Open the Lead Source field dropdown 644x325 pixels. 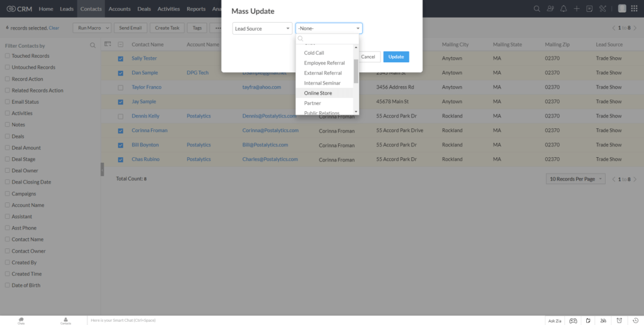[262, 28]
